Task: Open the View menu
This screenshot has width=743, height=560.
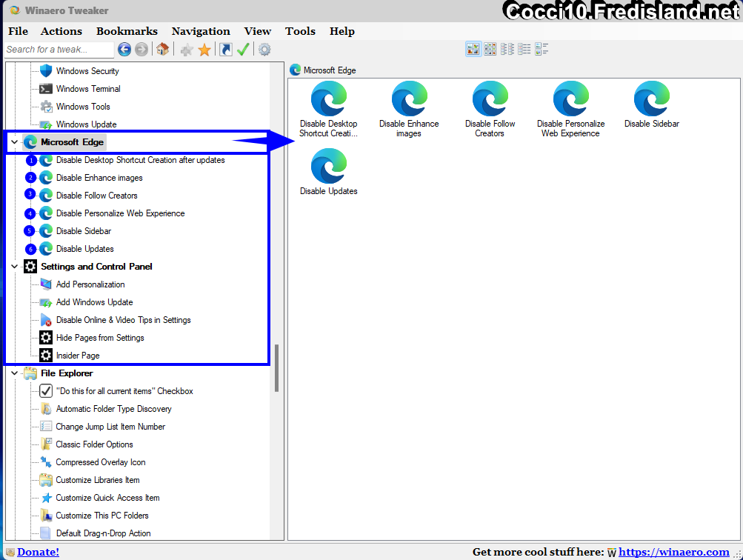Action: click(x=258, y=31)
